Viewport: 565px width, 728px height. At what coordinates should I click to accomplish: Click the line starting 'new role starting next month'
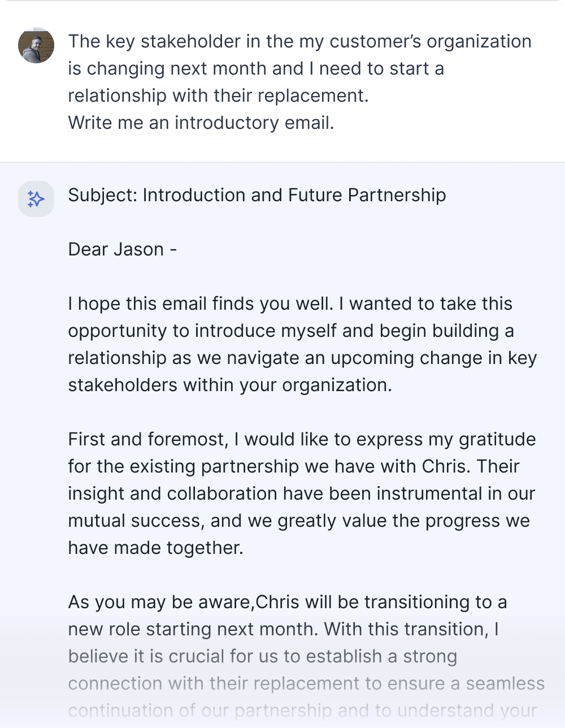point(284,630)
